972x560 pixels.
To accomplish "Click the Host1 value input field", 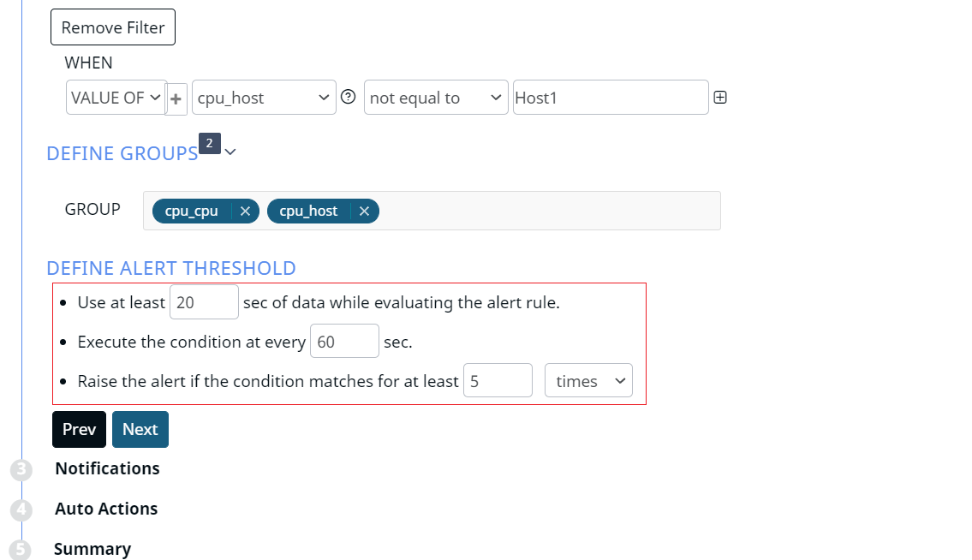I will click(611, 98).
